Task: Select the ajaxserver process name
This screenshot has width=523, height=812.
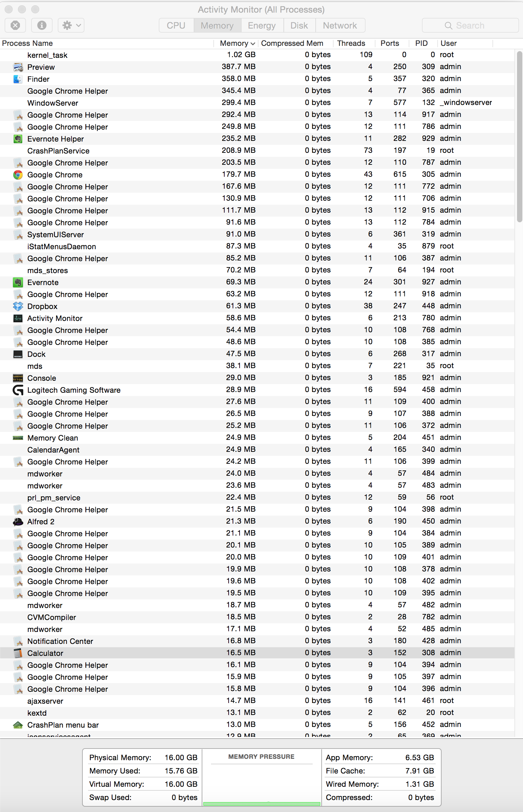Action: pyautogui.click(x=45, y=701)
